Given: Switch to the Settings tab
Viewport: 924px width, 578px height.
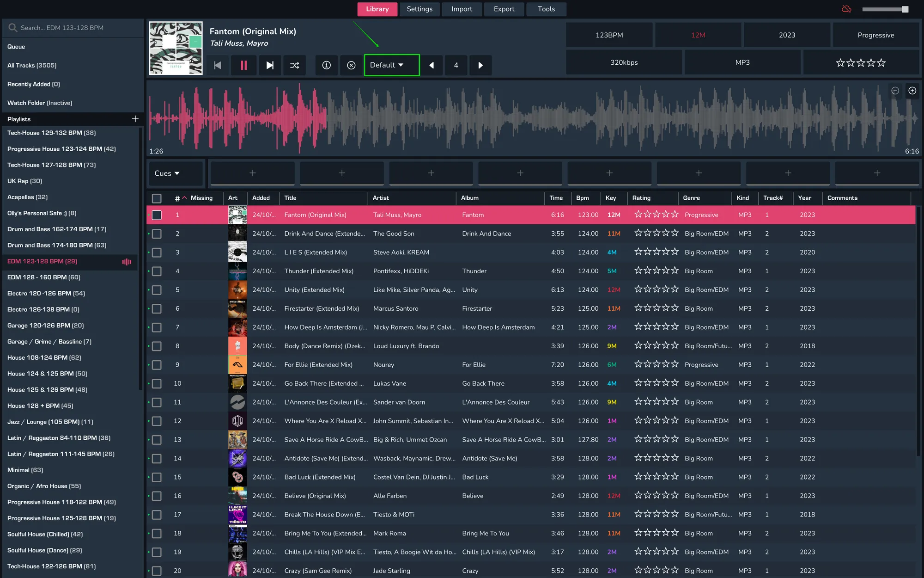Looking at the screenshot, I should click(419, 9).
